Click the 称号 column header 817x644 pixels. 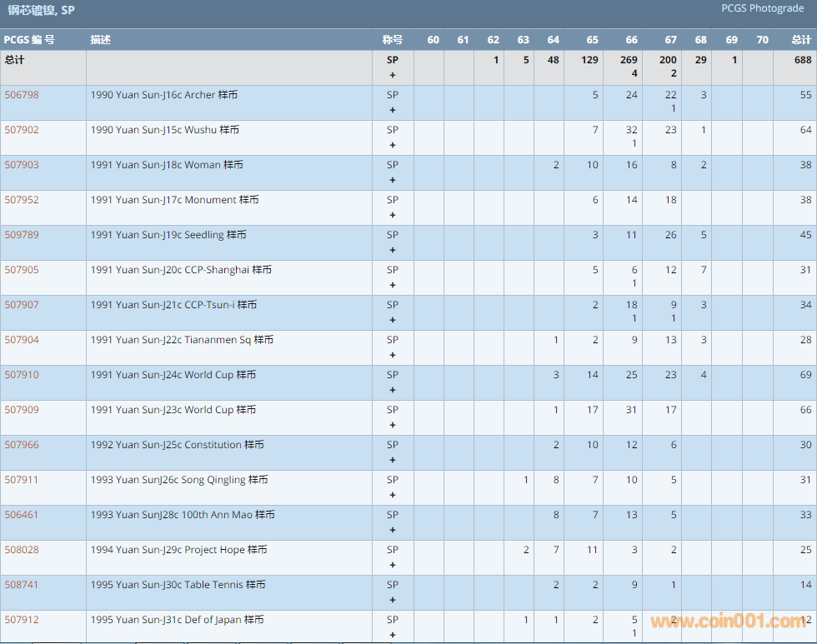tap(392, 40)
